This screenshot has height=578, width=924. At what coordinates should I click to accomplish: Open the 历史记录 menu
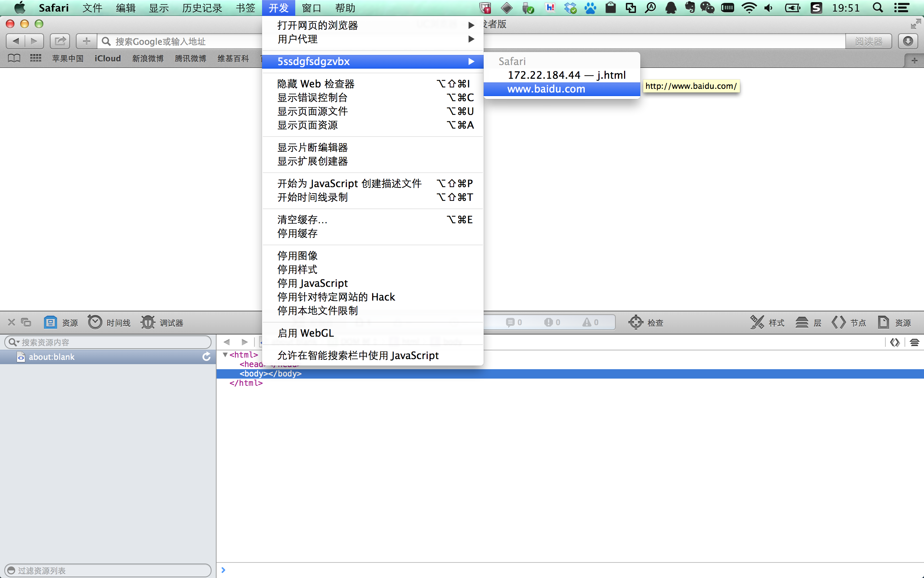[202, 8]
